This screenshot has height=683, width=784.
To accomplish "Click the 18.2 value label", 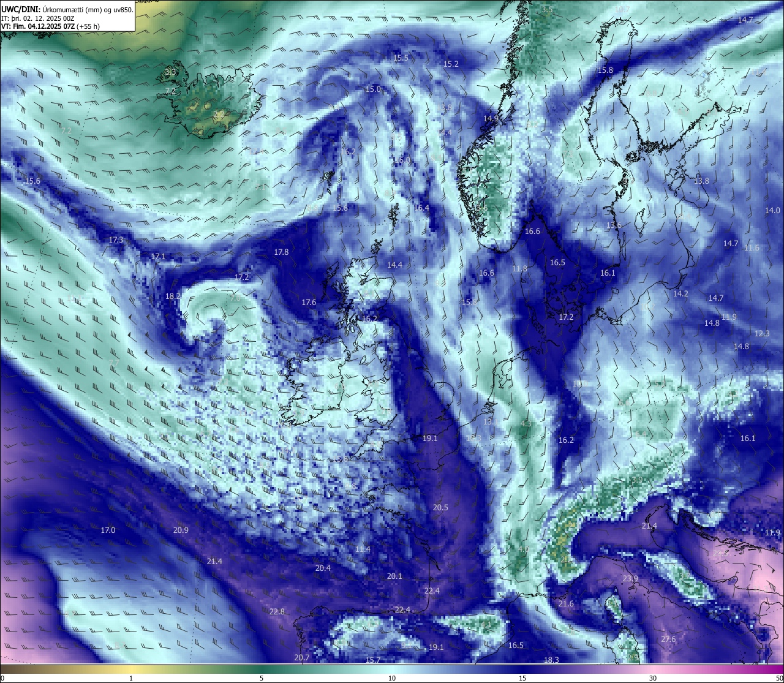I will click(173, 296).
